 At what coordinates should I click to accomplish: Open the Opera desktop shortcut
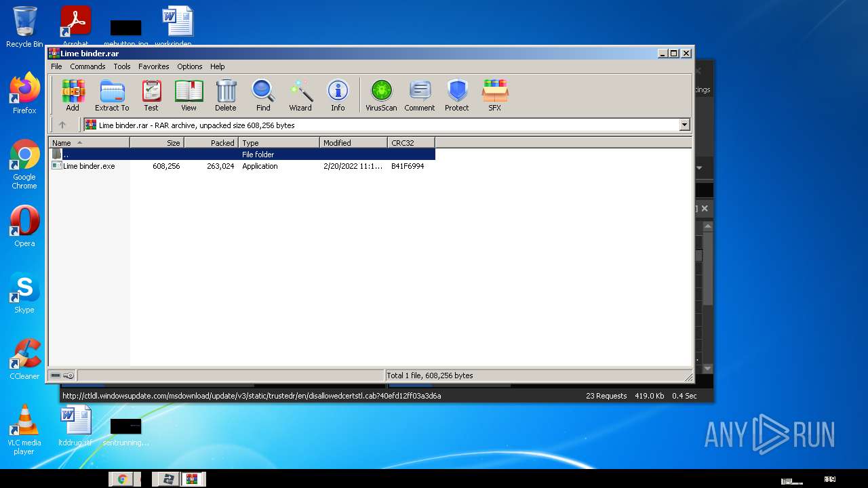[24, 226]
